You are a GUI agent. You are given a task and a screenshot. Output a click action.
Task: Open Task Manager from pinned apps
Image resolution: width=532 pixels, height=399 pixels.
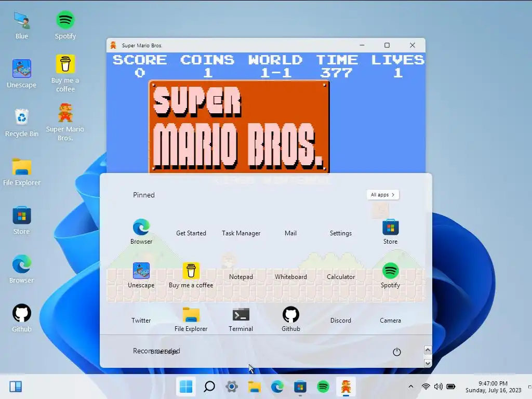click(x=241, y=233)
